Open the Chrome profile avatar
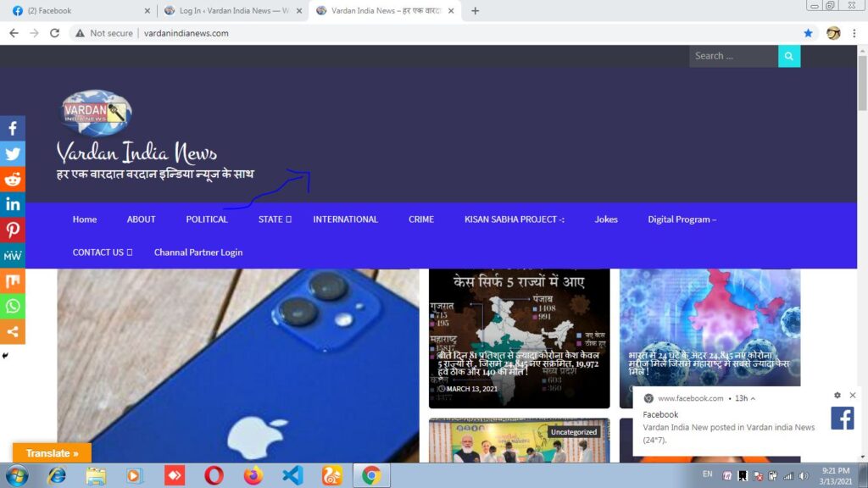 (833, 33)
